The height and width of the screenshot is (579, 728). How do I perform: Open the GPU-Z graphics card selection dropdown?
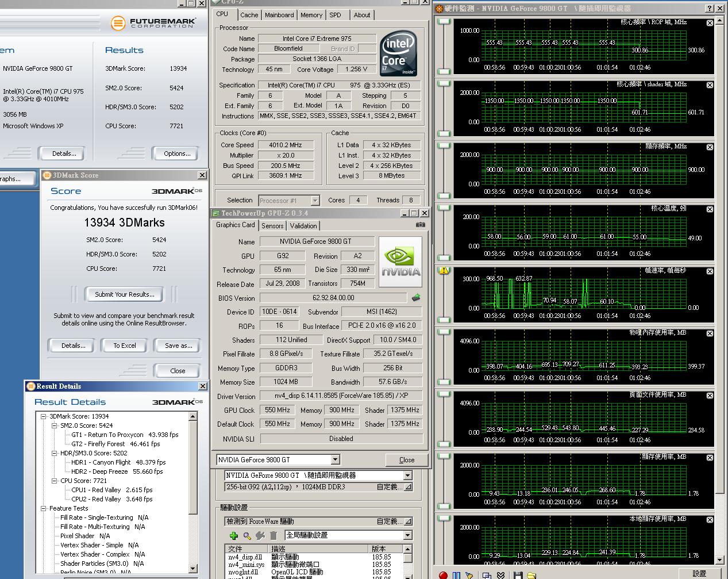pyautogui.click(x=335, y=459)
